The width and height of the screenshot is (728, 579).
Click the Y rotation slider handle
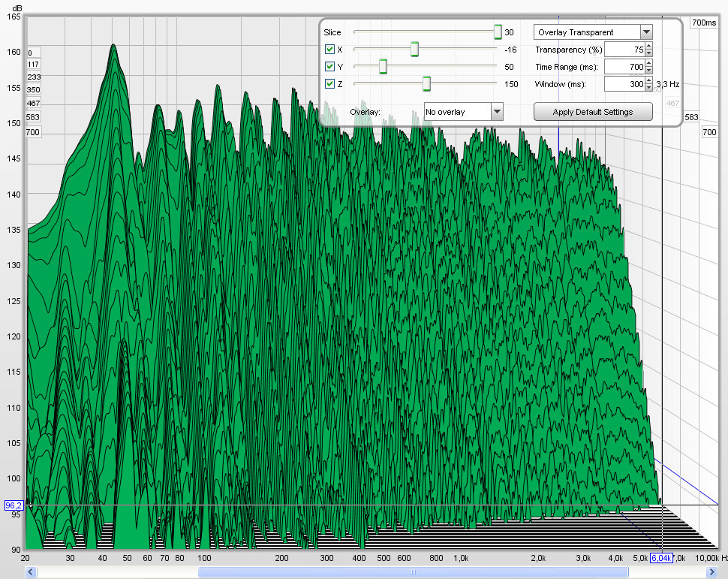pyautogui.click(x=383, y=66)
